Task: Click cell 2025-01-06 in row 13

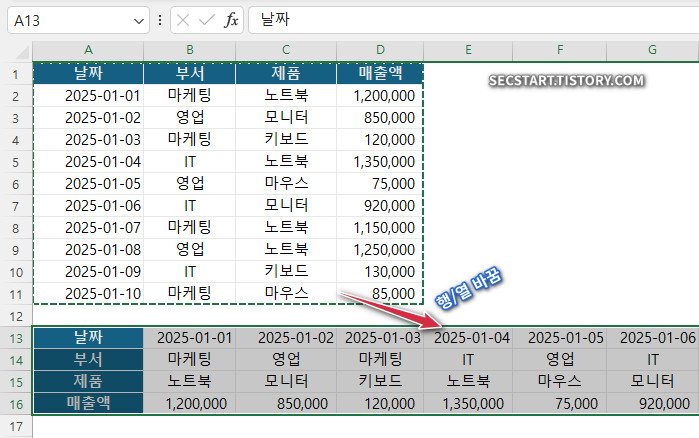Action: click(x=653, y=338)
